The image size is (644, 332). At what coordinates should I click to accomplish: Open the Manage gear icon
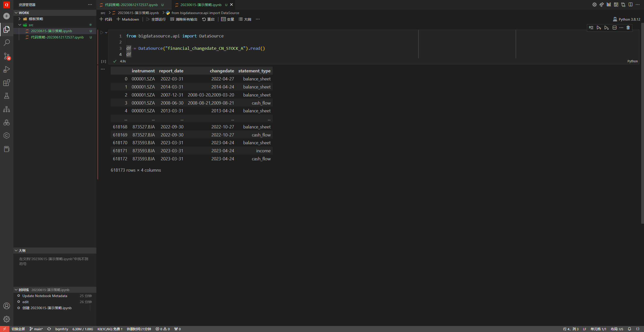point(7,319)
